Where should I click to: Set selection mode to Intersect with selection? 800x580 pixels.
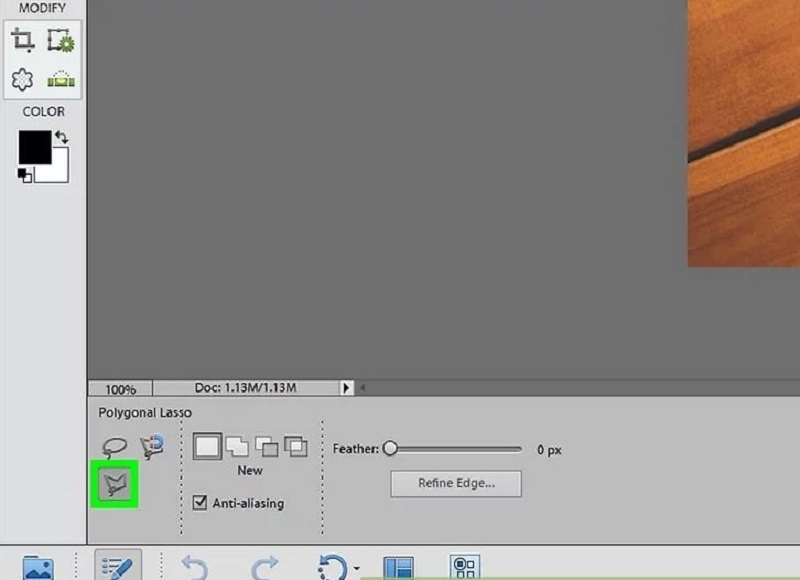coord(296,446)
